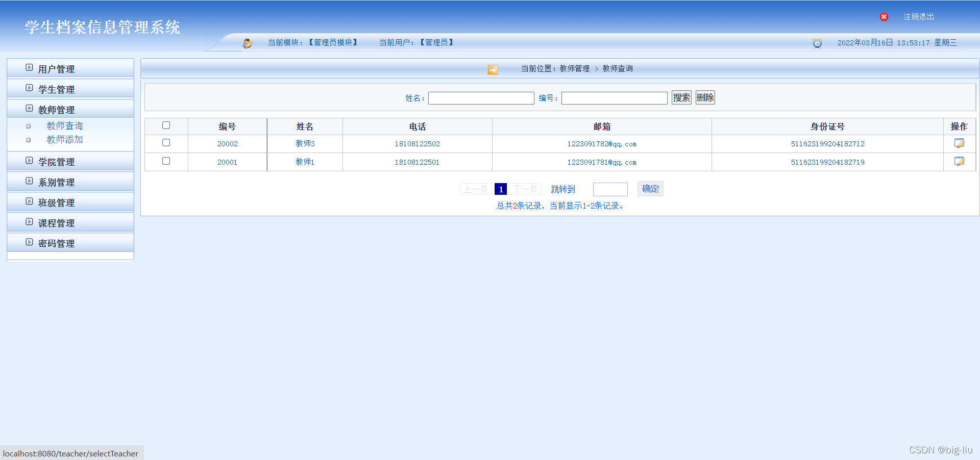Click teacher ID cell 20001
This screenshot has width=980, height=460.
[x=228, y=162]
